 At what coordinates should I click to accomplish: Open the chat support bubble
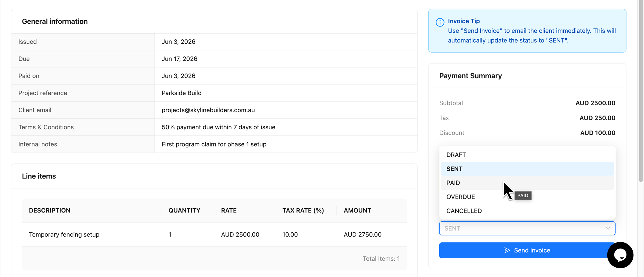click(620, 255)
